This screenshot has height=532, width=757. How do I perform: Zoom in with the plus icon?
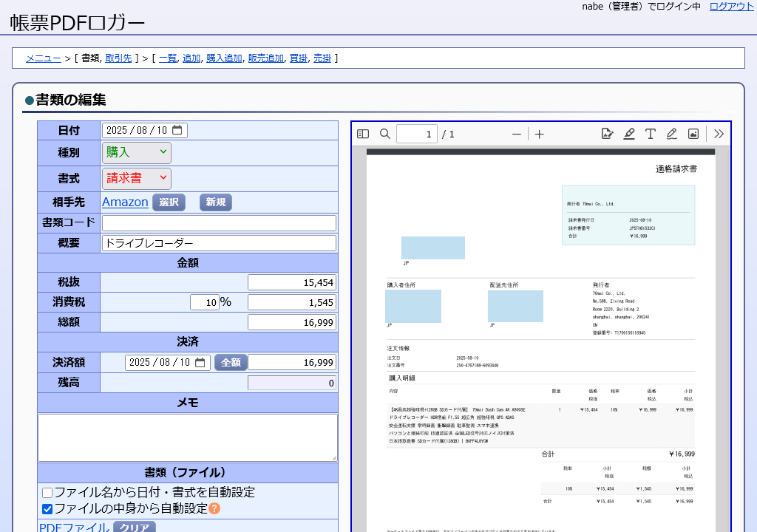[x=539, y=134]
